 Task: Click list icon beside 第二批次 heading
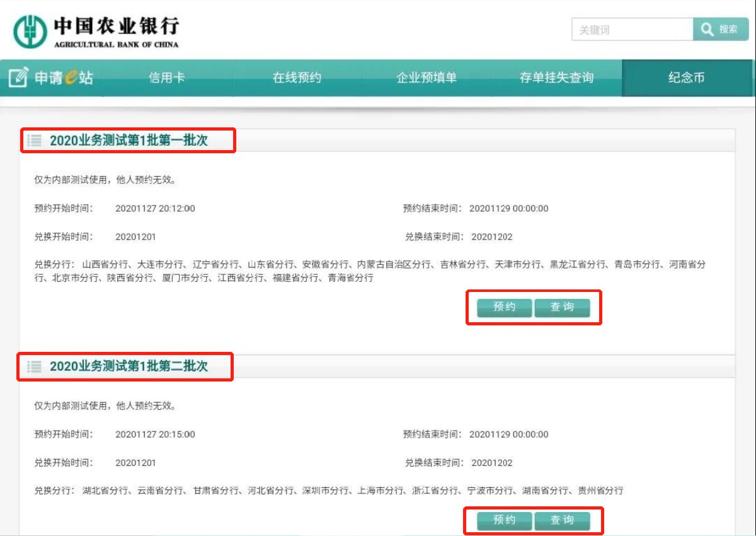point(35,366)
